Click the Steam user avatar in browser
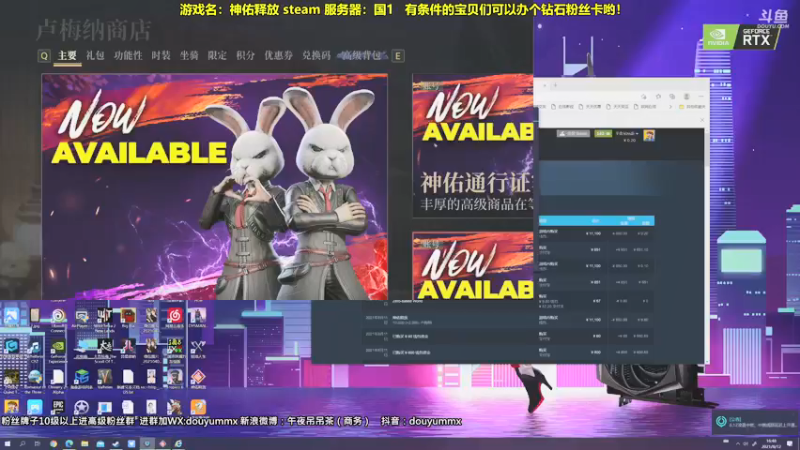This screenshot has height=450, width=800. (x=649, y=135)
